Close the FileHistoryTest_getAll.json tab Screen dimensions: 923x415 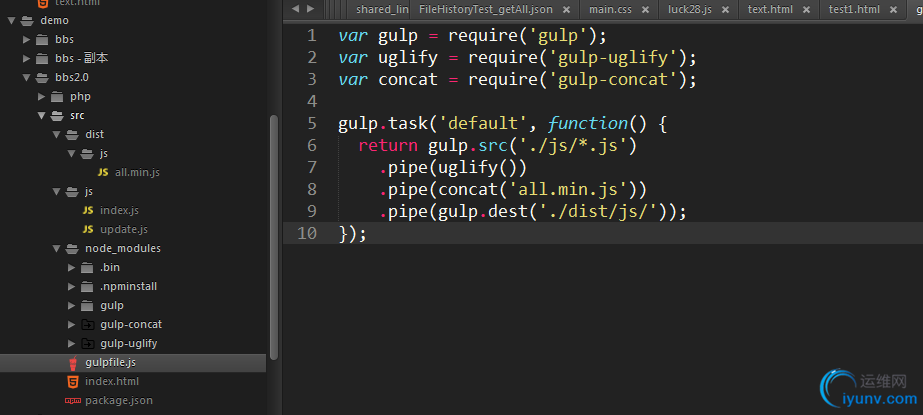[566, 10]
